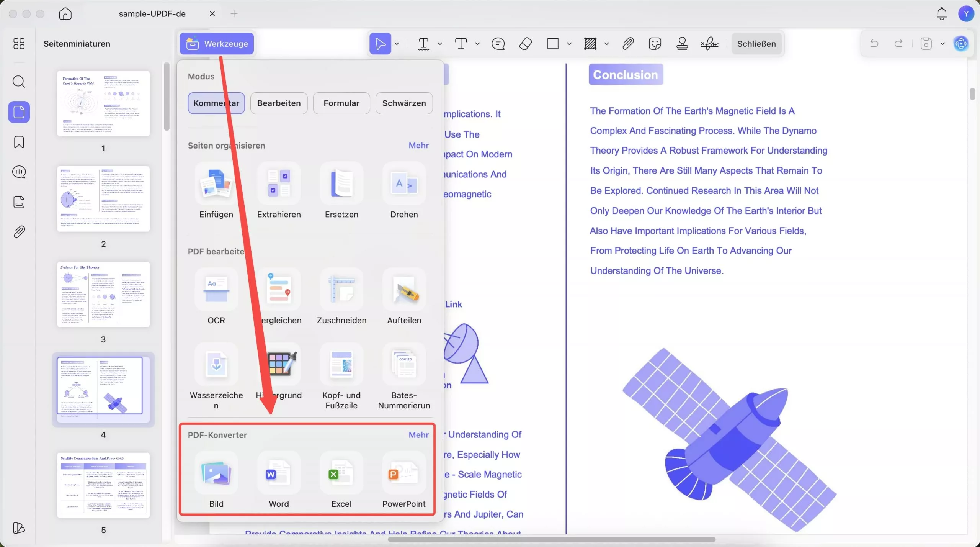Open the Werkzeuge menu
The width and height of the screenshot is (980, 547).
click(x=217, y=44)
